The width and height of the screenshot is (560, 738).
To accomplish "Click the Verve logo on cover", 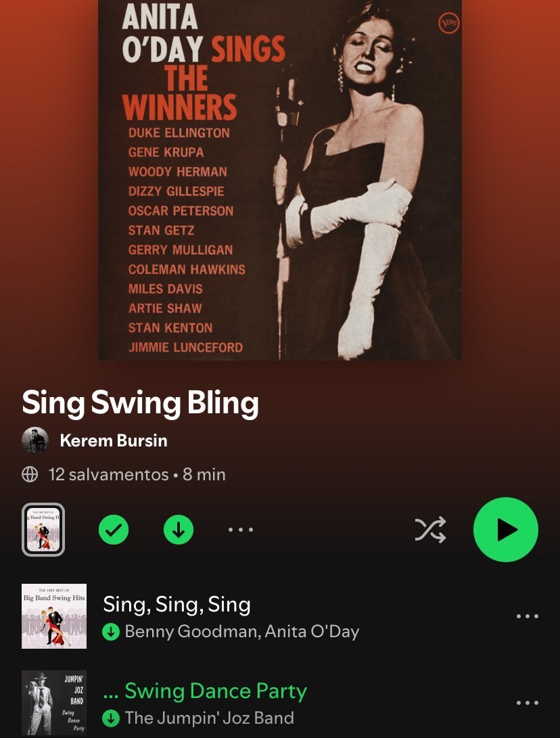I will point(448,23).
